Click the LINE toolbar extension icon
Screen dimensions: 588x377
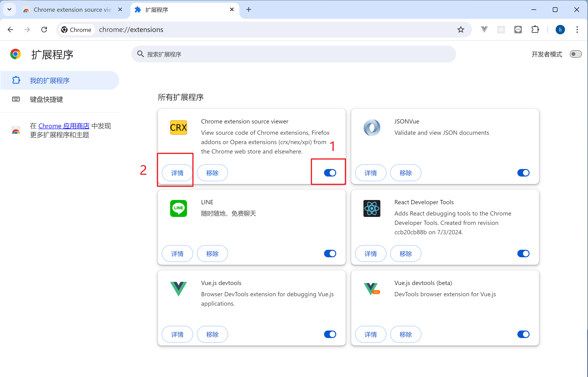tap(518, 30)
